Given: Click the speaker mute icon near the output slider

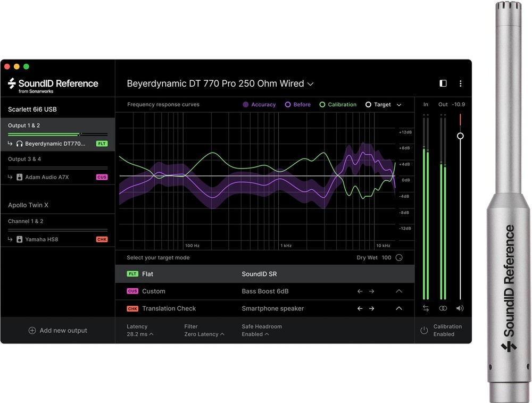Looking at the screenshot, I should point(460,308).
